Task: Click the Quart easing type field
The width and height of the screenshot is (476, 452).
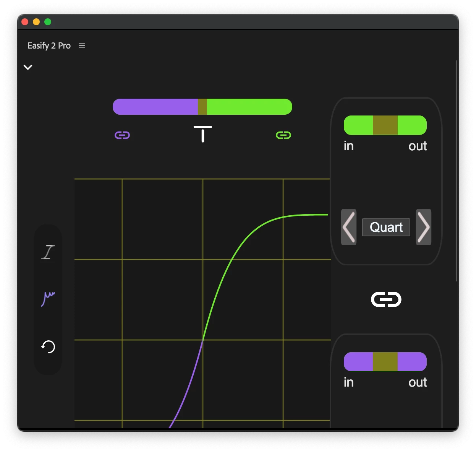Action: tap(386, 227)
